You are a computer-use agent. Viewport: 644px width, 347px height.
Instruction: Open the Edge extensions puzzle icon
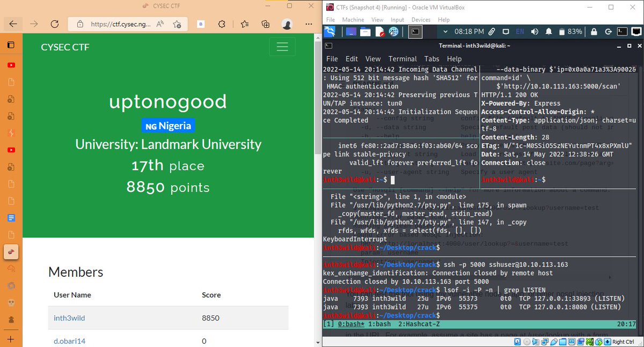pyautogui.click(x=222, y=24)
